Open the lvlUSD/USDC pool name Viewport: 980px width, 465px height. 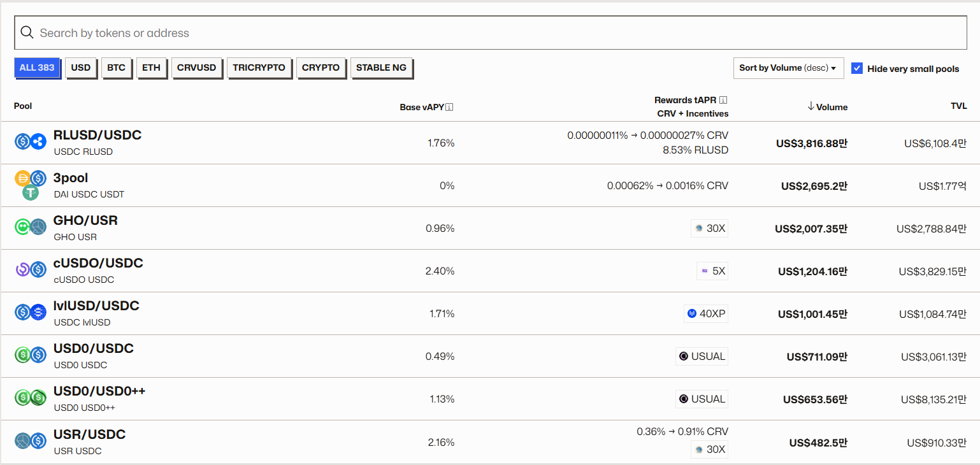click(x=96, y=306)
